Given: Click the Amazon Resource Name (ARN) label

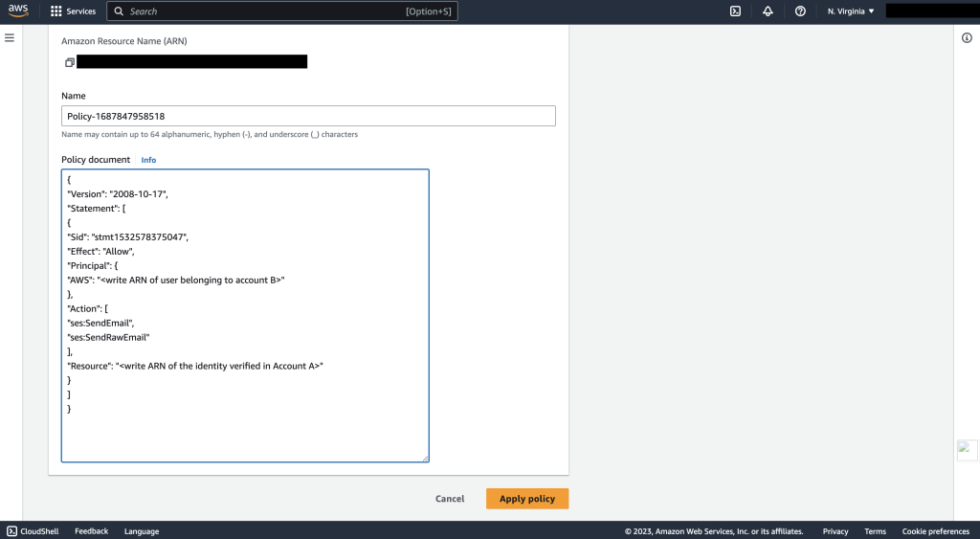Looking at the screenshot, I should point(124,41).
